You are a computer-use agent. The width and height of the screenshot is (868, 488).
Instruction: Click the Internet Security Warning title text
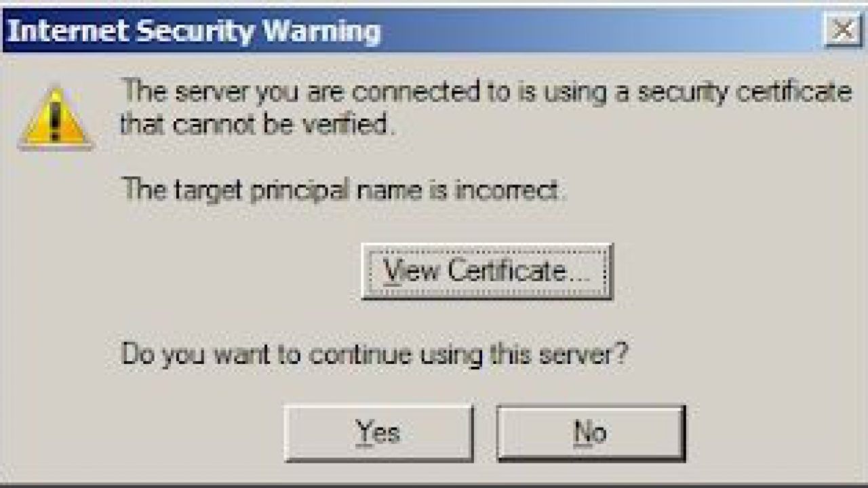tap(193, 31)
